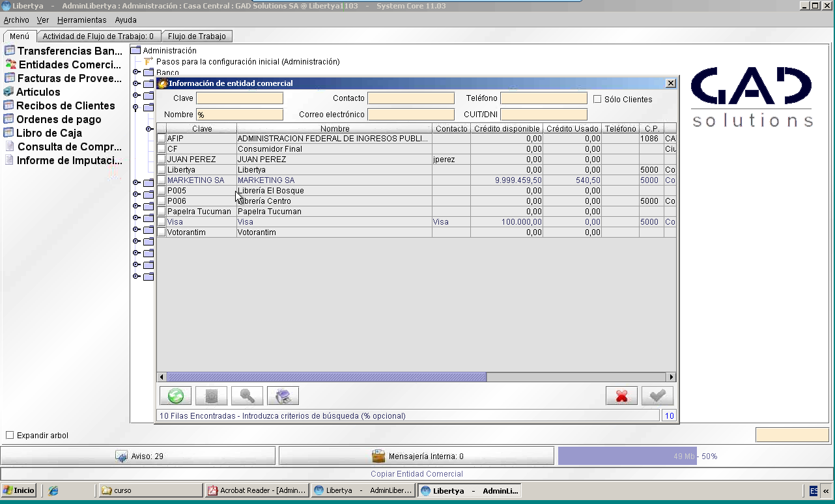The height and width of the screenshot is (504, 835).
Task: Click the 49 Mb - 50% memory bar
Action: [x=695, y=456]
